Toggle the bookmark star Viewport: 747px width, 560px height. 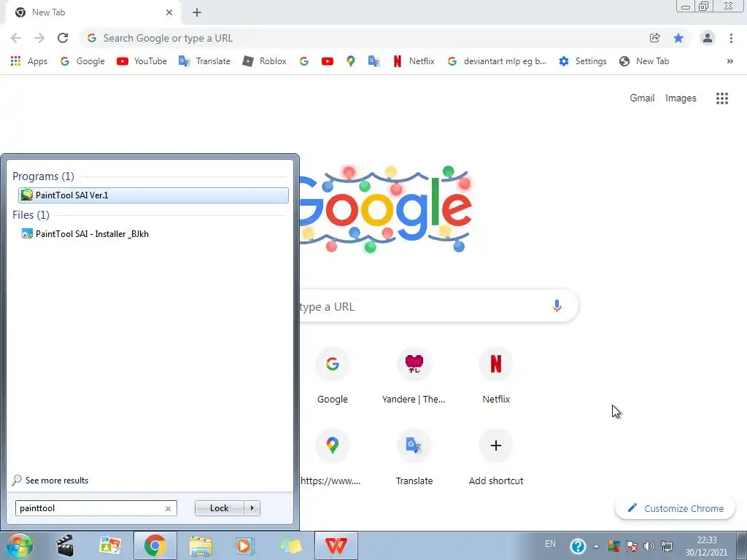(678, 38)
